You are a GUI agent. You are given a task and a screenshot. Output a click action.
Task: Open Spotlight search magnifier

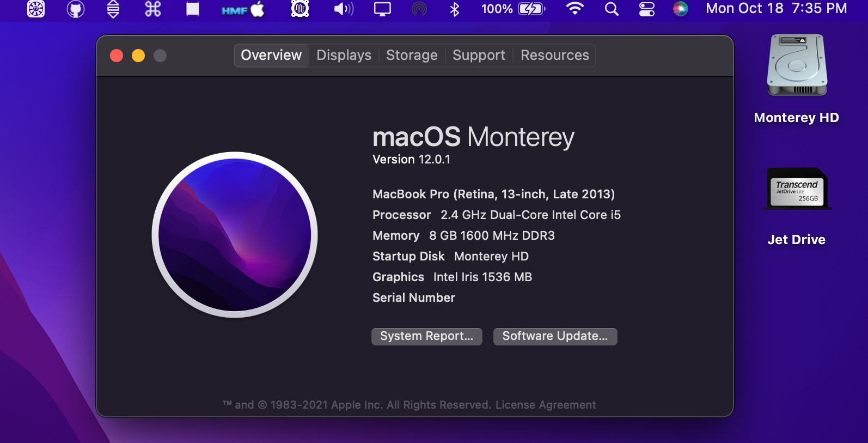click(612, 9)
